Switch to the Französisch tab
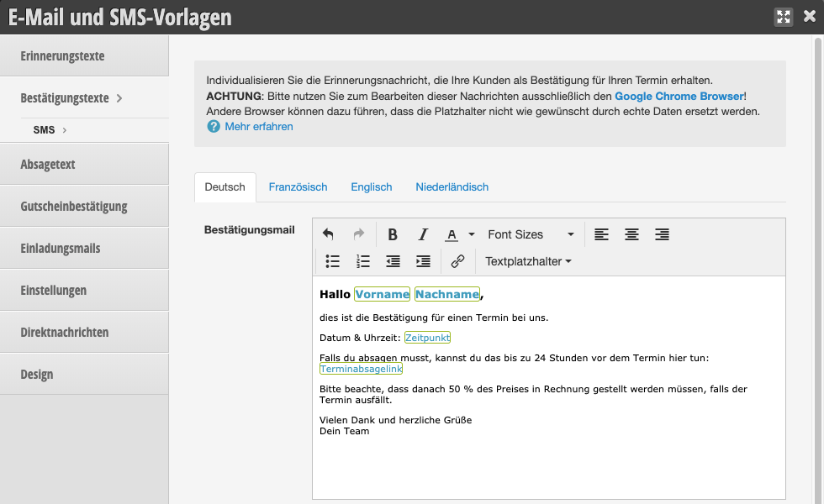Screen dimensions: 824x504 click(x=298, y=186)
